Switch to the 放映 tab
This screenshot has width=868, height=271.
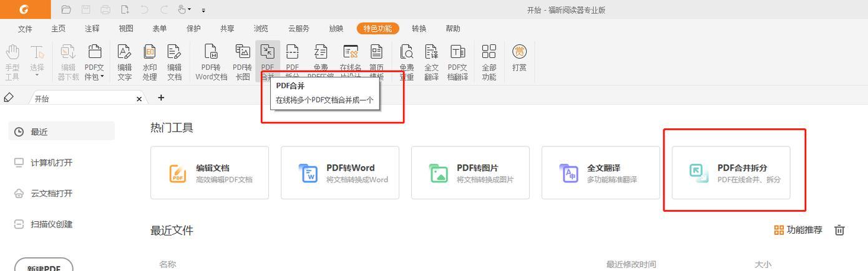pos(336,29)
